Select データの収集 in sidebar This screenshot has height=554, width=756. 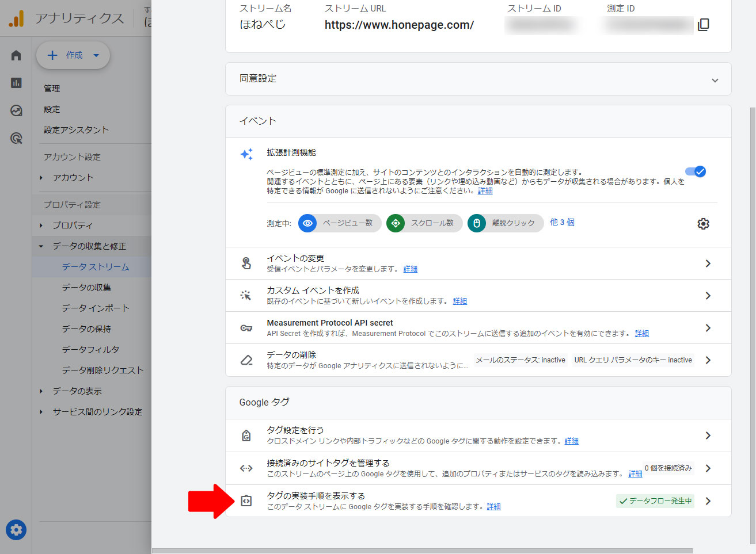click(86, 288)
